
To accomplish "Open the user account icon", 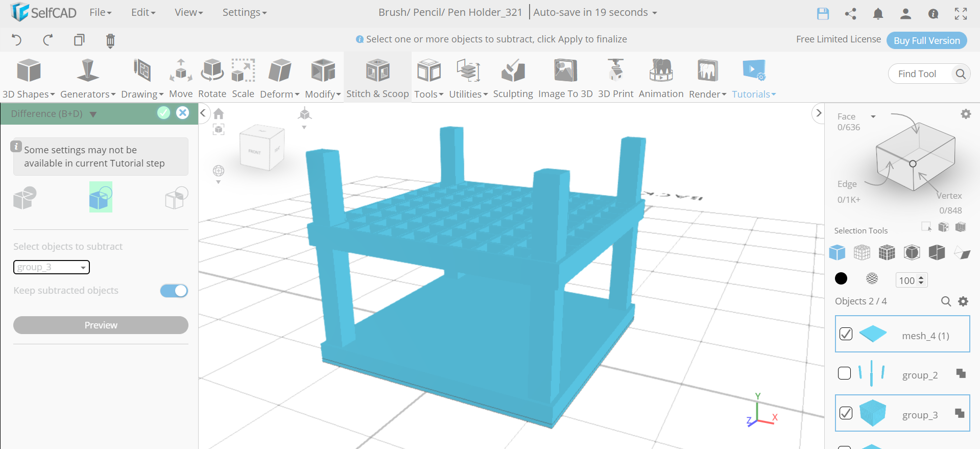I will 905,14.
